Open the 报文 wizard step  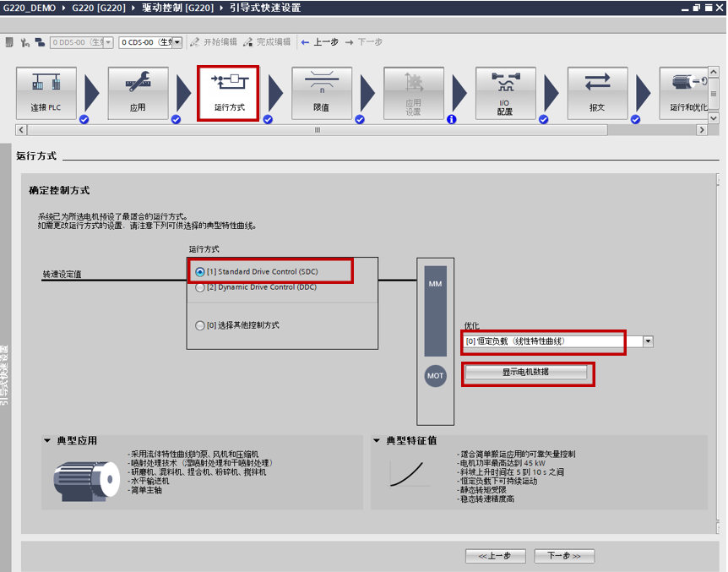(x=596, y=93)
